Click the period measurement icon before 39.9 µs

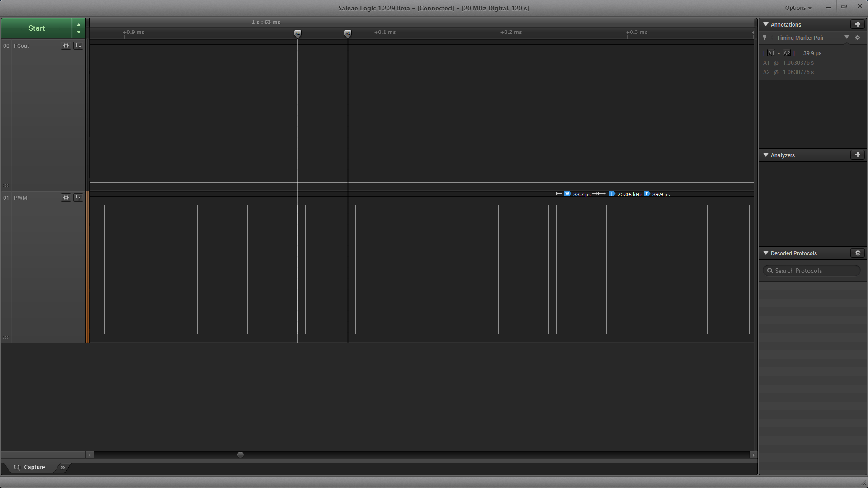[646, 194]
